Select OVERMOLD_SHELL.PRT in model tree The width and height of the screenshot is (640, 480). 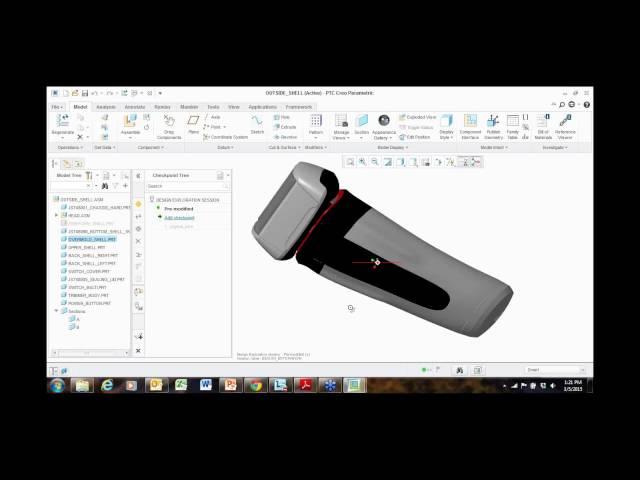tap(92, 239)
